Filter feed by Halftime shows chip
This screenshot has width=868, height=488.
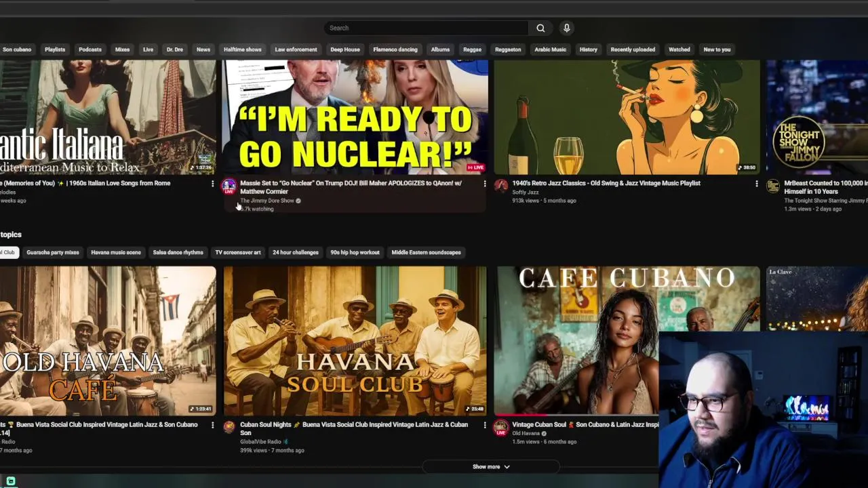pyautogui.click(x=243, y=49)
